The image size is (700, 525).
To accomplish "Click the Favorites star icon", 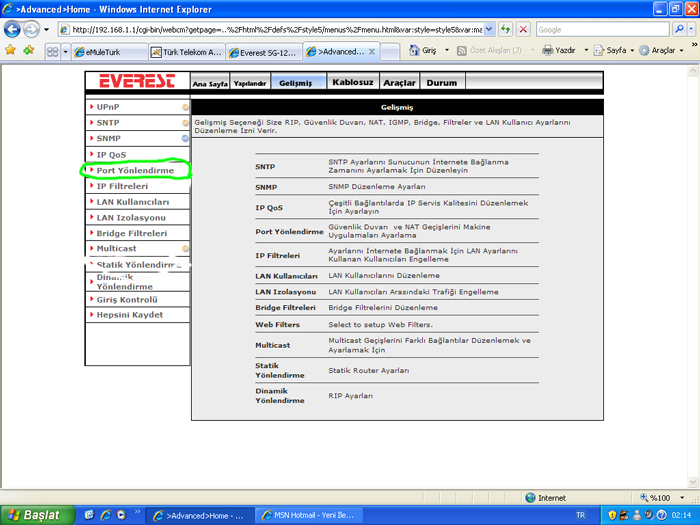I will pyautogui.click(x=10, y=50).
